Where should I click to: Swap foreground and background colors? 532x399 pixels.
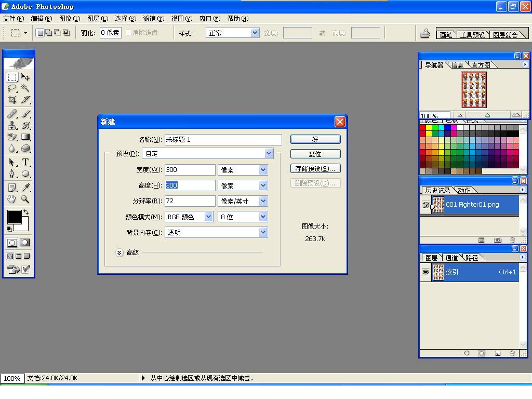26,212
